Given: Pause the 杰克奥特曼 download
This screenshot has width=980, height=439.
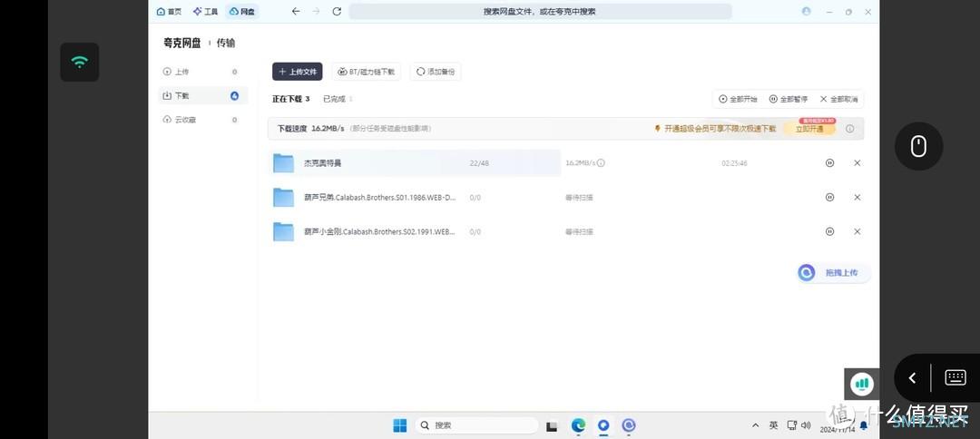Looking at the screenshot, I should coord(830,163).
